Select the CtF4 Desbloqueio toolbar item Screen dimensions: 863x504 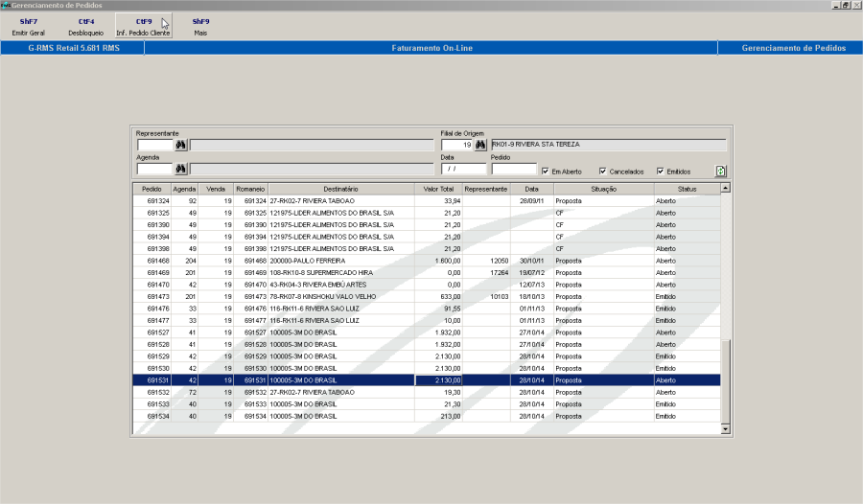(x=86, y=27)
